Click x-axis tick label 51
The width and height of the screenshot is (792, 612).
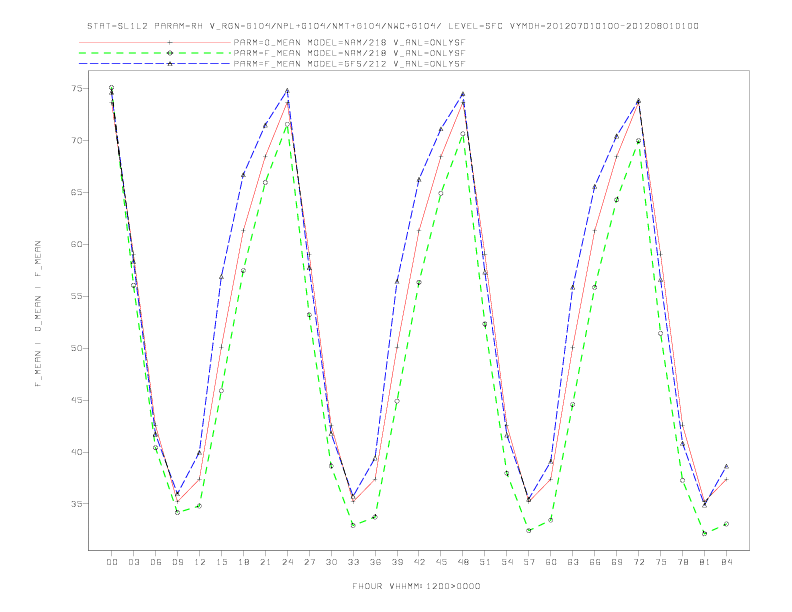click(485, 562)
